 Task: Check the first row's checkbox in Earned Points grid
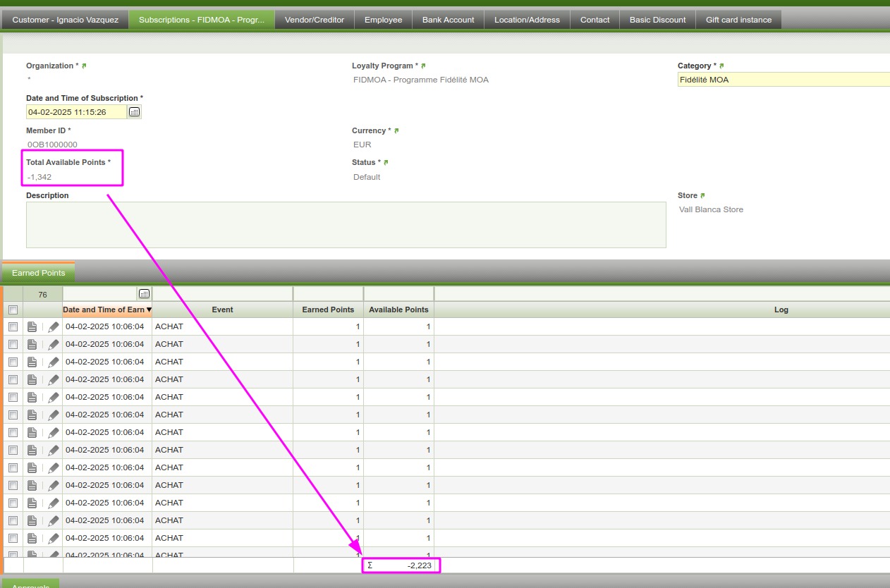point(13,327)
